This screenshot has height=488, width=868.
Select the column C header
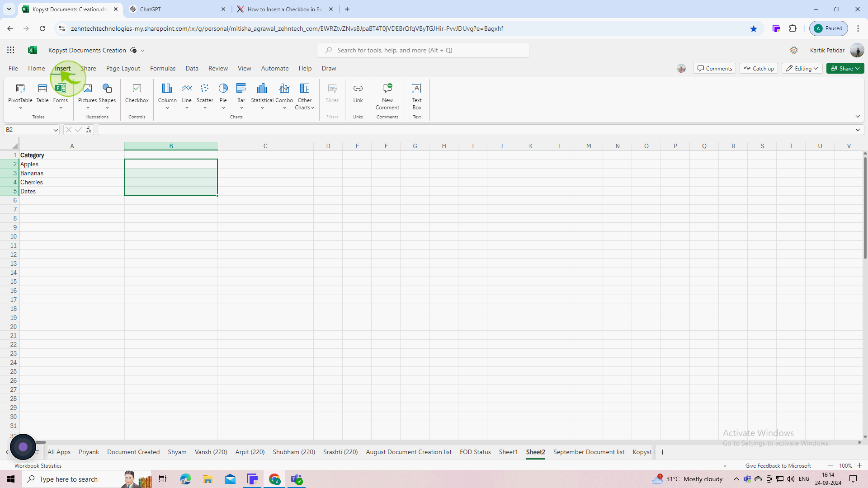point(265,146)
